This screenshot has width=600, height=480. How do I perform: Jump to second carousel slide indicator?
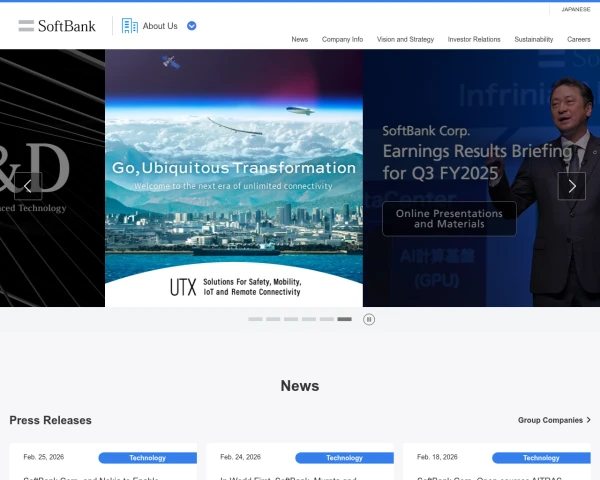point(273,319)
